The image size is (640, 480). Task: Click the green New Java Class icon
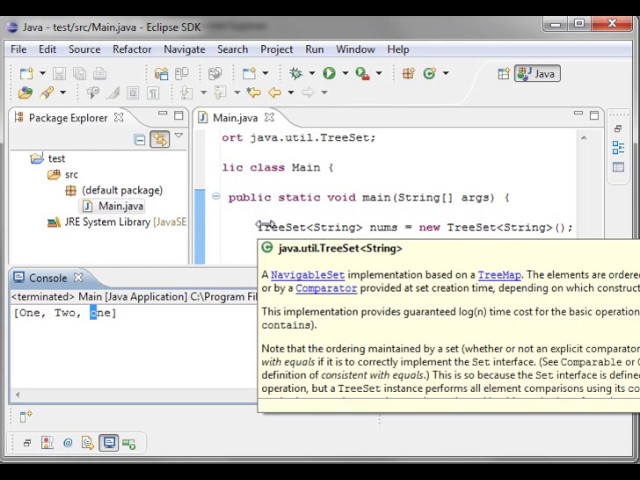click(429, 73)
